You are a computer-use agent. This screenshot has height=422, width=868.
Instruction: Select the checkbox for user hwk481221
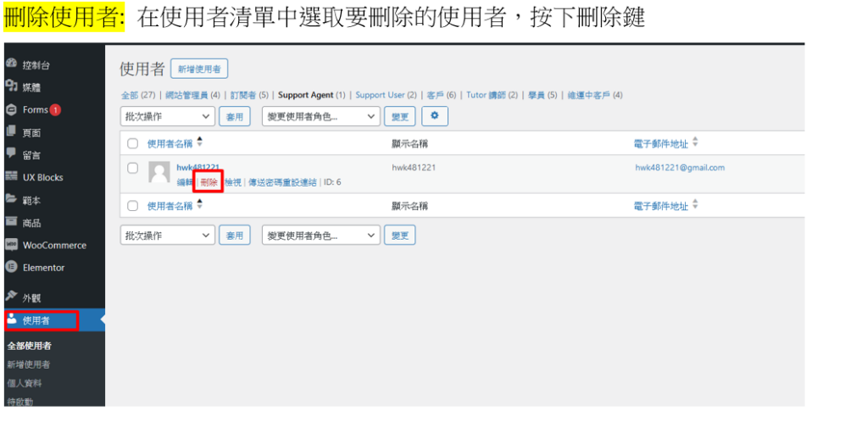[132, 168]
